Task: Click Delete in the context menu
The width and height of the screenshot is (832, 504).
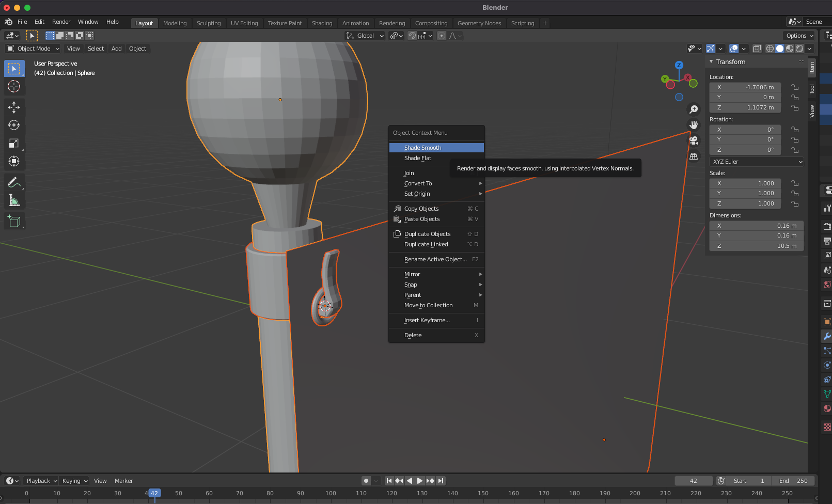Action: pos(436,335)
